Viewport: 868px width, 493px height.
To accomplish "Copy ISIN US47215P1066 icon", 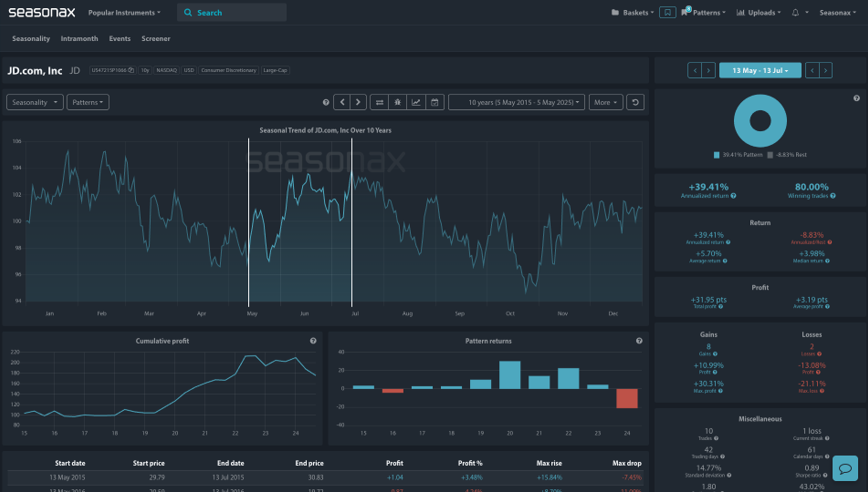I will click(131, 70).
